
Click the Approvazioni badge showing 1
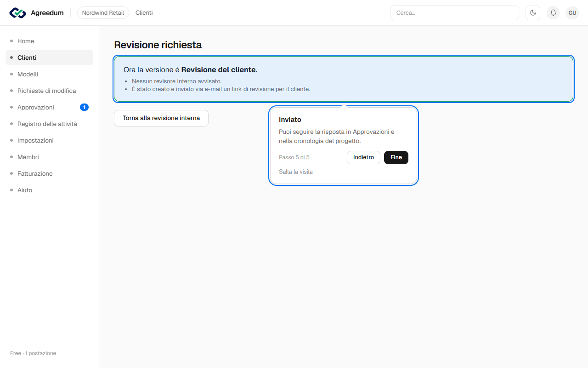pos(84,107)
